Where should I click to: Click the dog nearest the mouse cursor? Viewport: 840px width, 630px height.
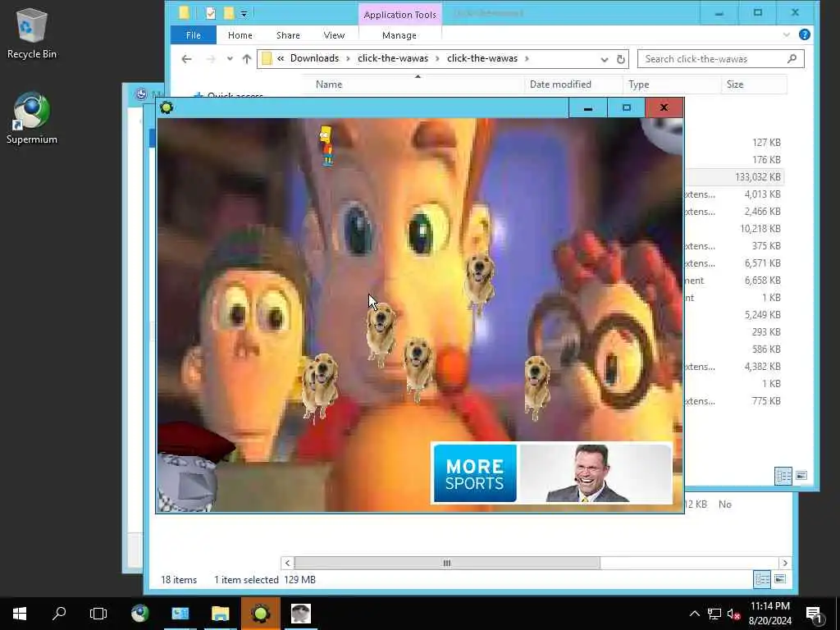381,336
